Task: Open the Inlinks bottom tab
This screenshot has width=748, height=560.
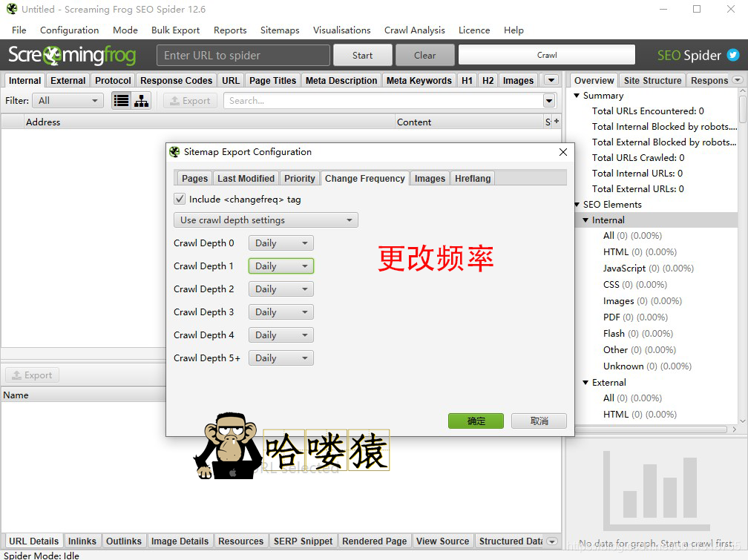Action: [82, 541]
